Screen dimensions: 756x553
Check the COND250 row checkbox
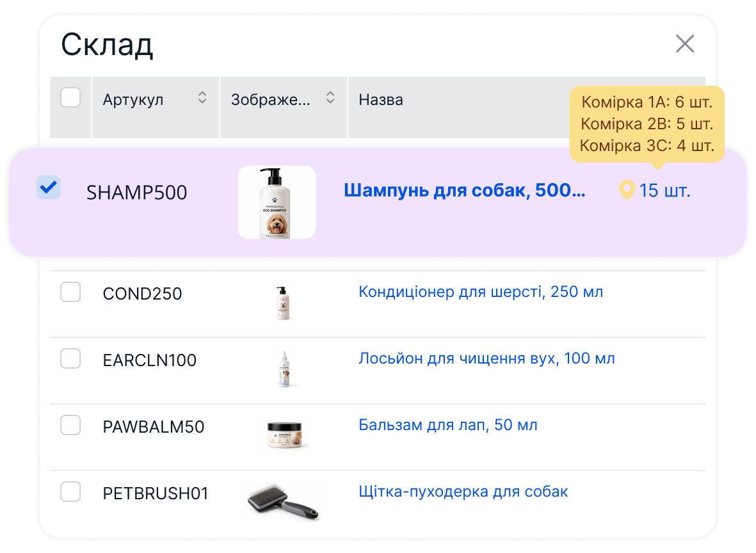click(x=70, y=292)
